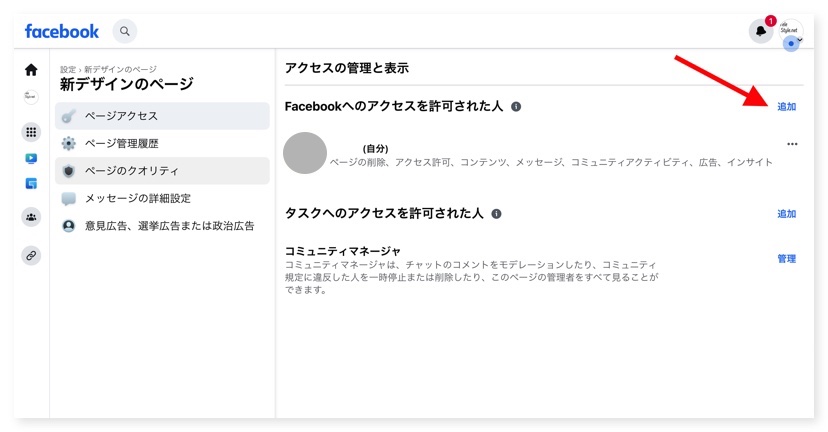This screenshot has width=828, height=432.
Task: Click 追加 next to タスクへのアクセスを許可された人
Action: [787, 214]
